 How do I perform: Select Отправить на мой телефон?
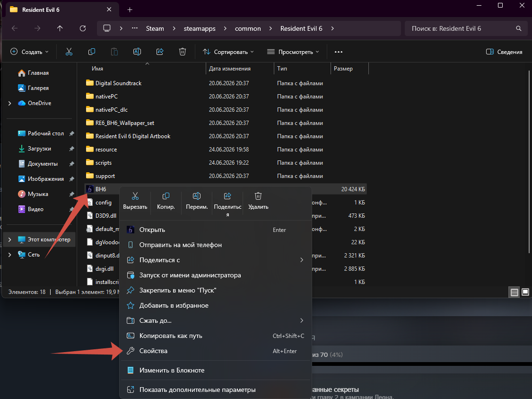[216, 245]
